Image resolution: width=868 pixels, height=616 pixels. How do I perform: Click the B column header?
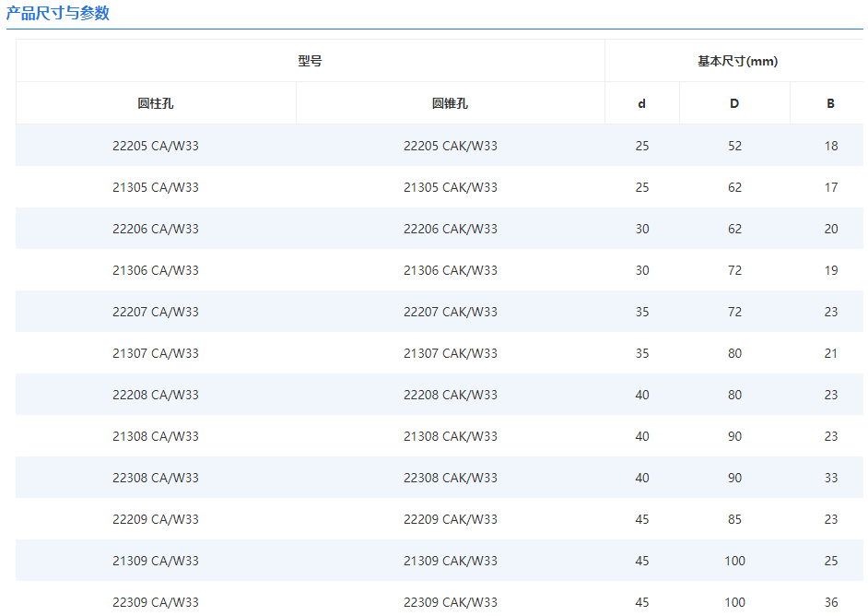830,103
